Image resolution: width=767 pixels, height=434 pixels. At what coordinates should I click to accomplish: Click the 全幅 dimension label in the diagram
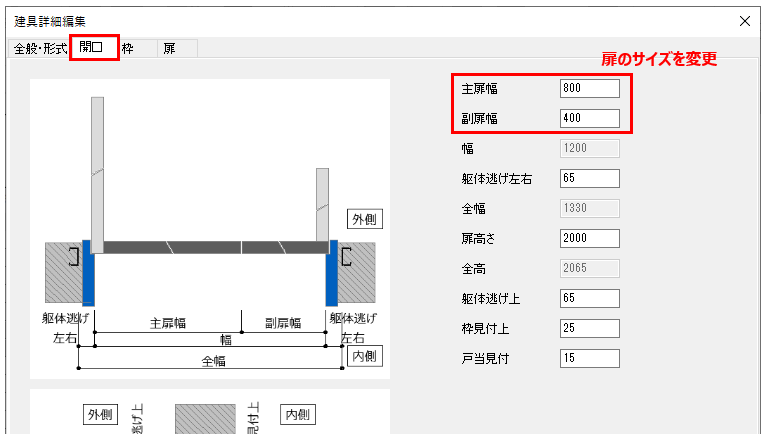(214, 361)
